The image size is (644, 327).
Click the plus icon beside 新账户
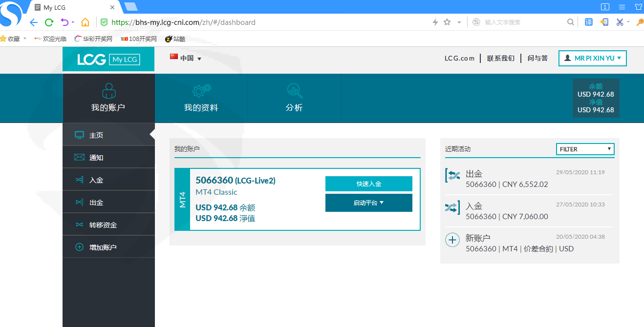click(452, 240)
